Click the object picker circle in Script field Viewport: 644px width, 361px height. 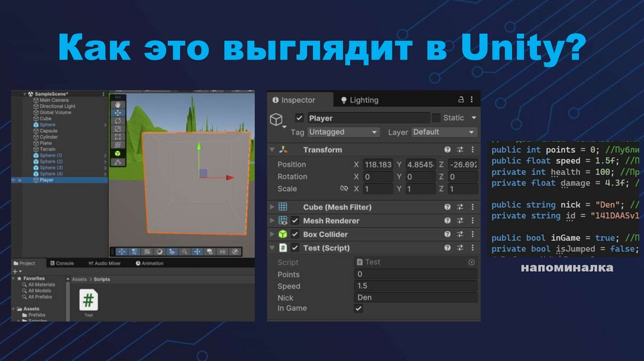pyautogui.click(x=472, y=262)
